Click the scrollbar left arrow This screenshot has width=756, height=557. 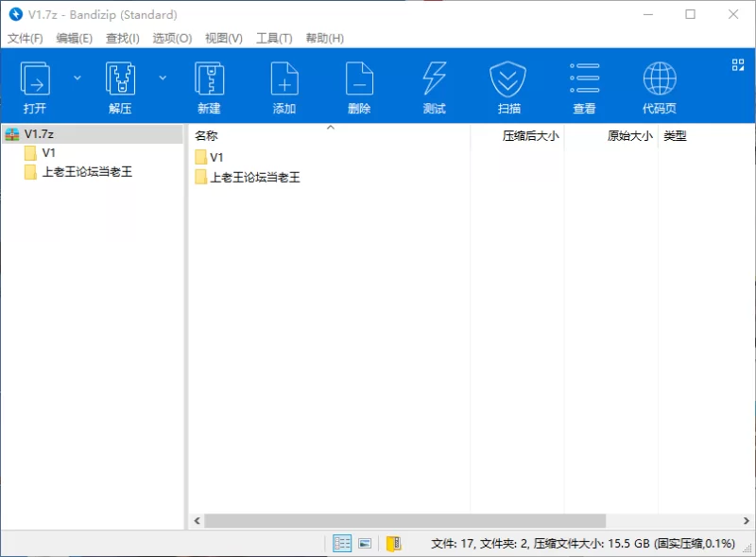click(197, 521)
